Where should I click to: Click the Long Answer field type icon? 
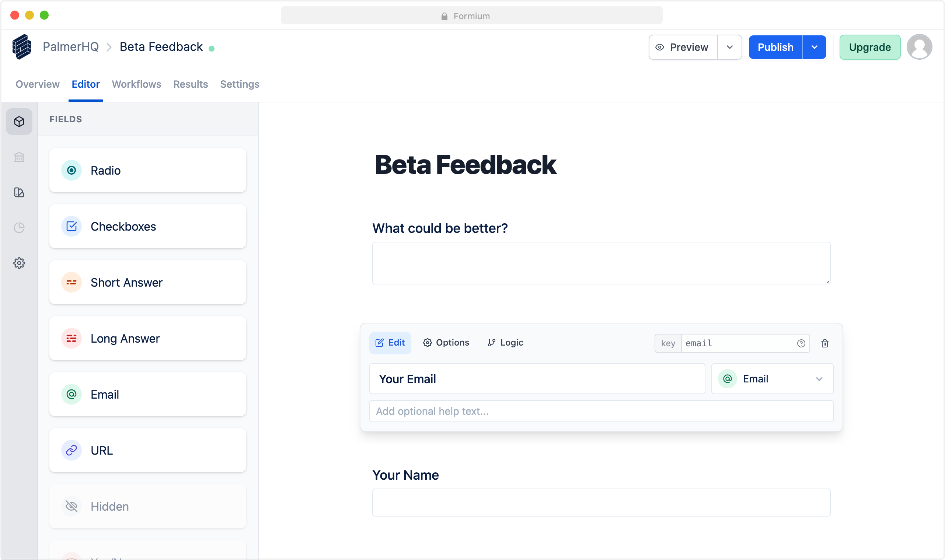[72, 339]
